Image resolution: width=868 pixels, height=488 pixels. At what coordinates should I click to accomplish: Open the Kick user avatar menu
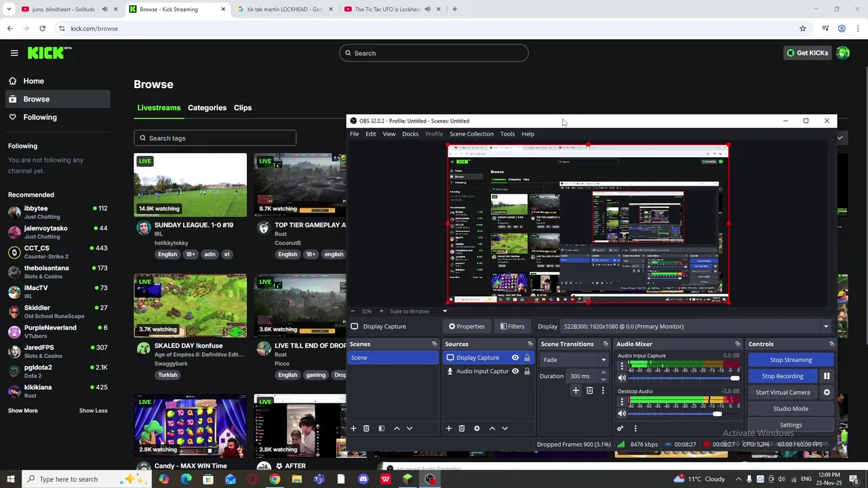(843, 53)
